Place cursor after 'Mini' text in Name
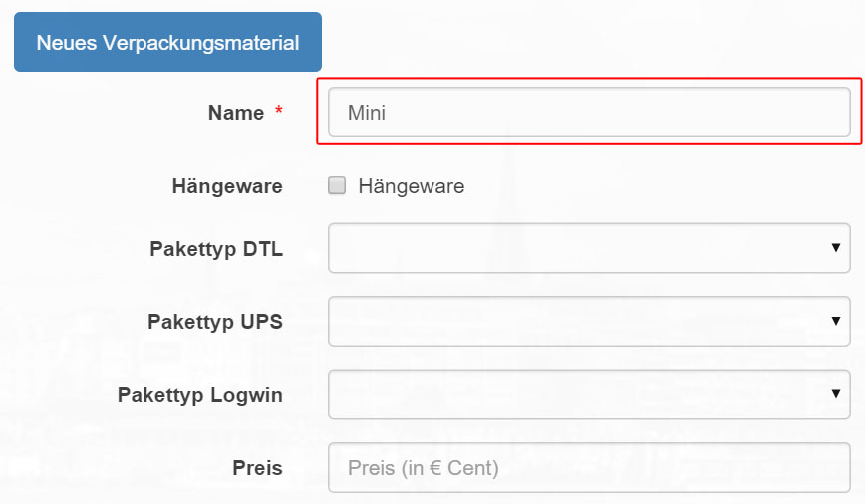Viewport: 865px width, 504px height. tap(388, 113)
